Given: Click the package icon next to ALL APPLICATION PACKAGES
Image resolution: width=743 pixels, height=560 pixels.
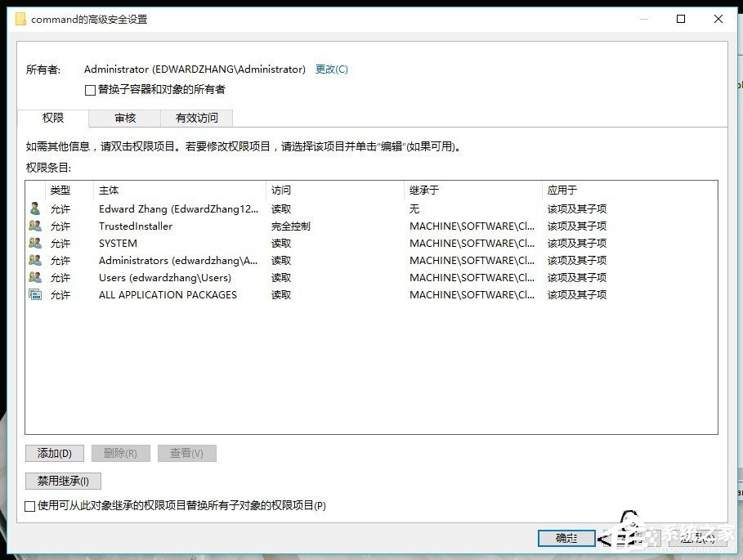Looking at the screenshot, I should click(x=35, y=295).
